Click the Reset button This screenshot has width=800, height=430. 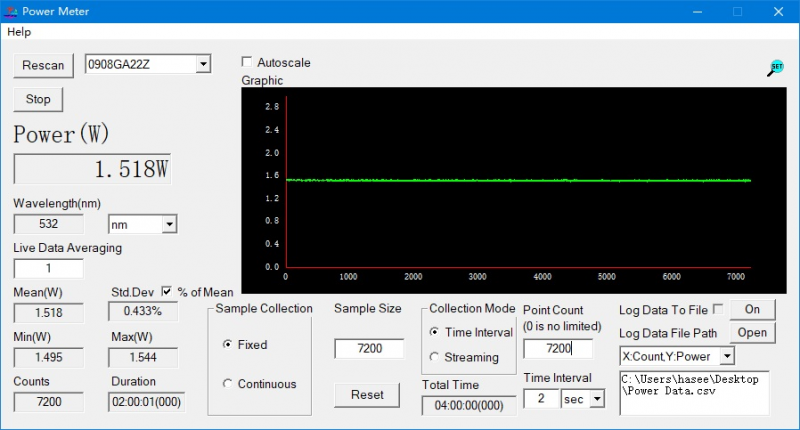(367, 394)
